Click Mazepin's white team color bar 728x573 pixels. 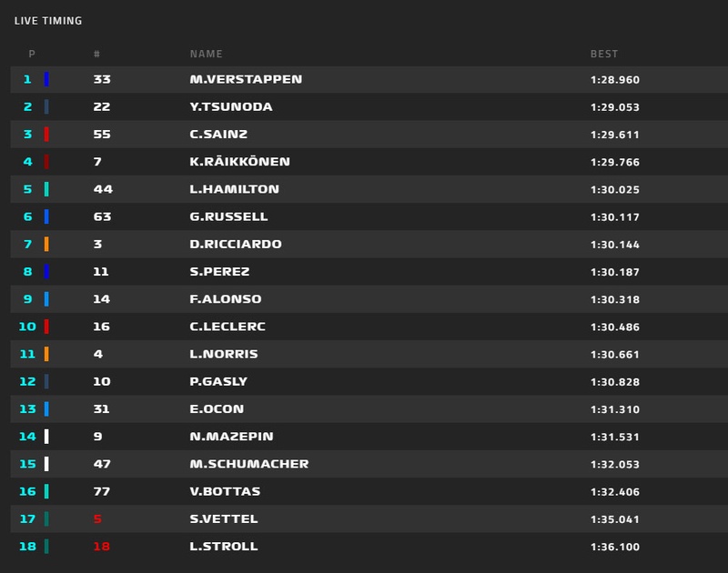tap(46, 437)
